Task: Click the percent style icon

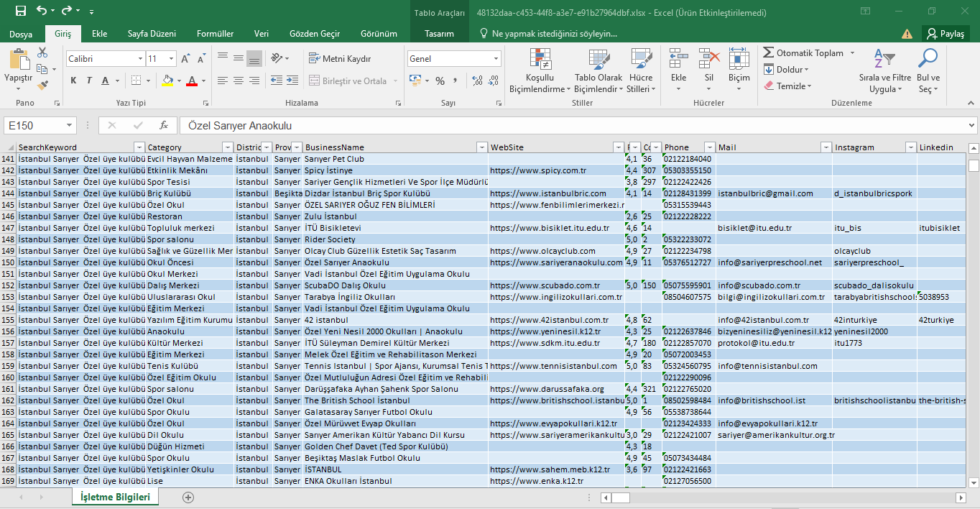Action: point(440,81)
